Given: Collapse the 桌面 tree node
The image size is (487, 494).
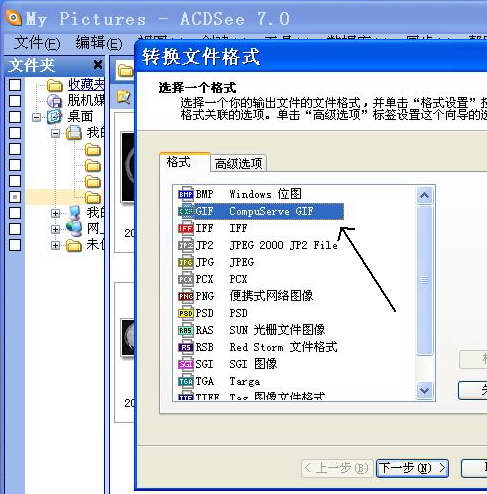Looking at the screenshot, I should pyautogui.click(x=37, y=117).
